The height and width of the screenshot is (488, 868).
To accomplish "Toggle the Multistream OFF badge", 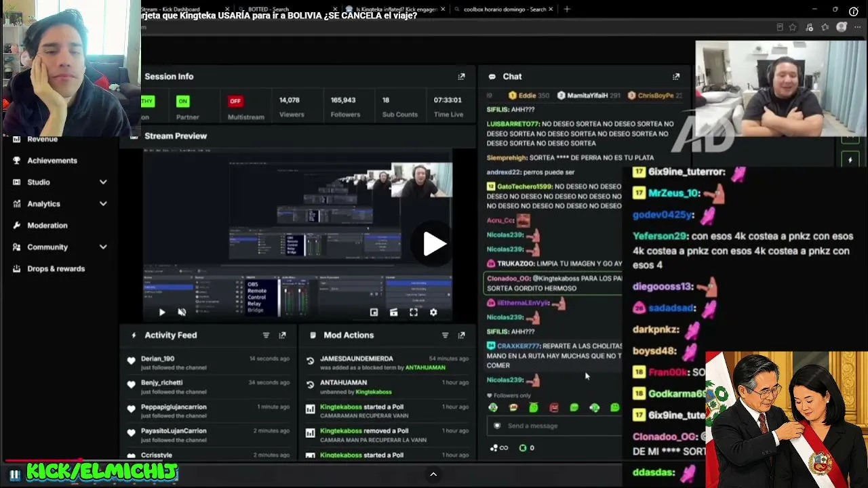I will (x=235, y=102).
